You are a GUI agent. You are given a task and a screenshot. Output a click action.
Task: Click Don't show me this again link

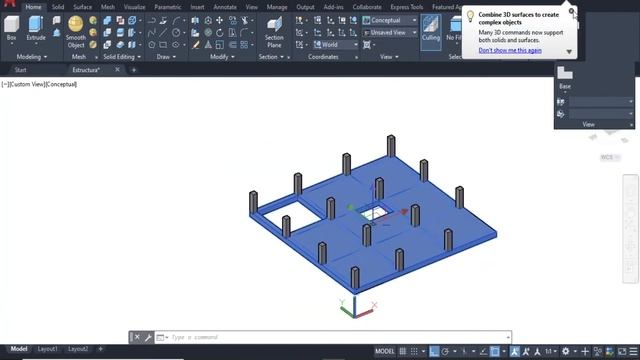click(x=510, y=50)
